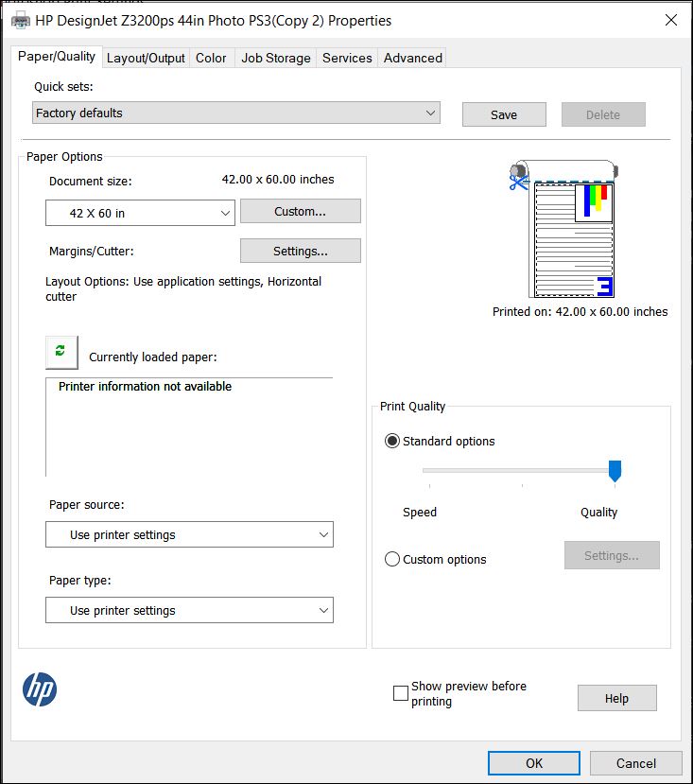Screen dimensions: 693x784
Task: Expand the Document size dropdown
Action: [140, 214]
